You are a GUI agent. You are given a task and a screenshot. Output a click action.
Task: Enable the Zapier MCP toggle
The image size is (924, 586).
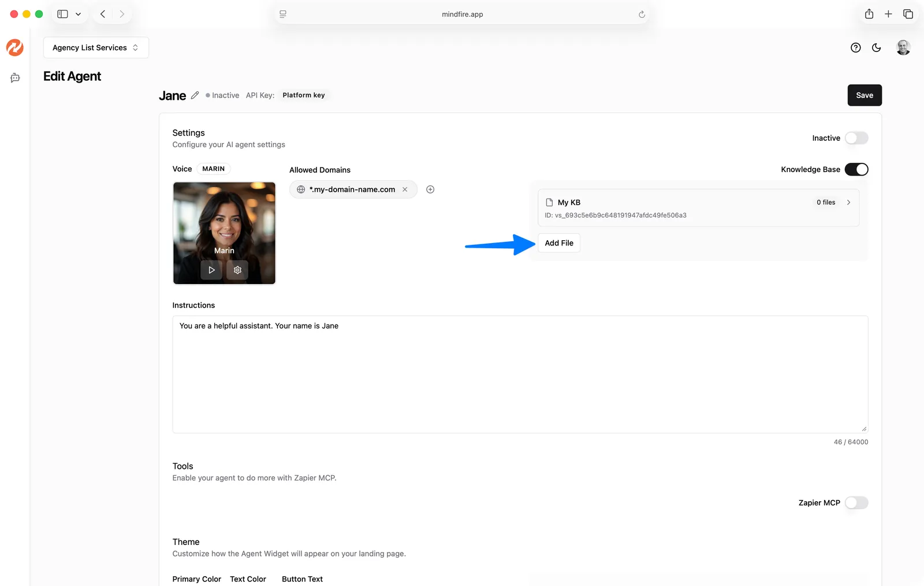pyautogui.click(x=856, y=503)
